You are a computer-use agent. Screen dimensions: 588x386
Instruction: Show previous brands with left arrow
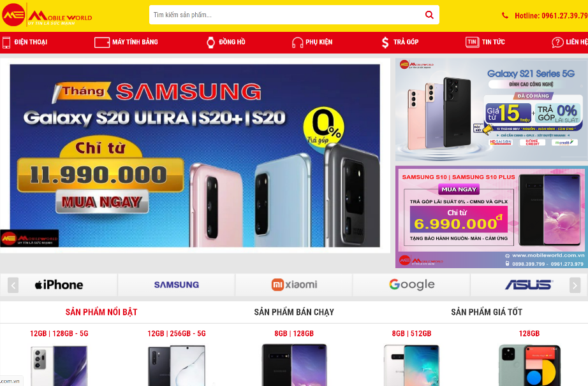click(13, 285)
